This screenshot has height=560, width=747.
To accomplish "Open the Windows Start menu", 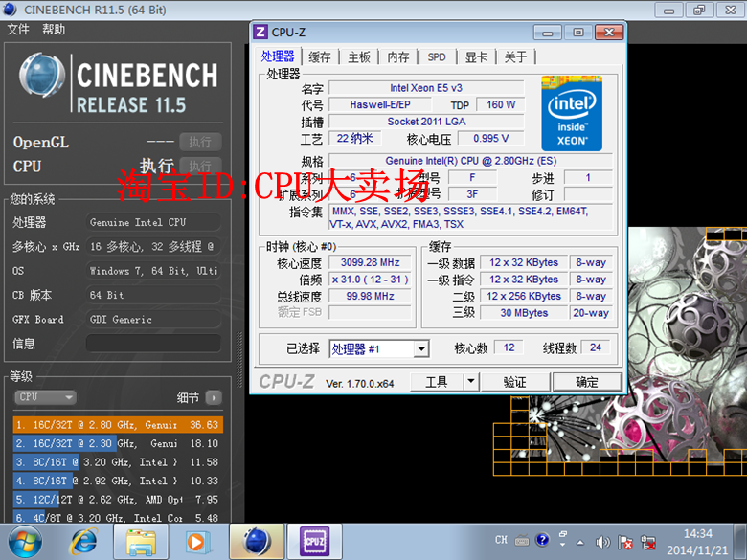I will pyautogui.click(x=25, y=542).
